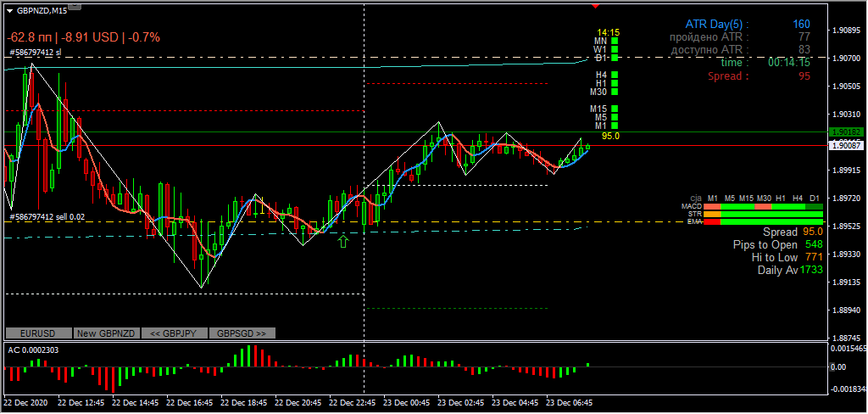
Task: Click the 1.89720 price scale label
Action: click(848, 198)
